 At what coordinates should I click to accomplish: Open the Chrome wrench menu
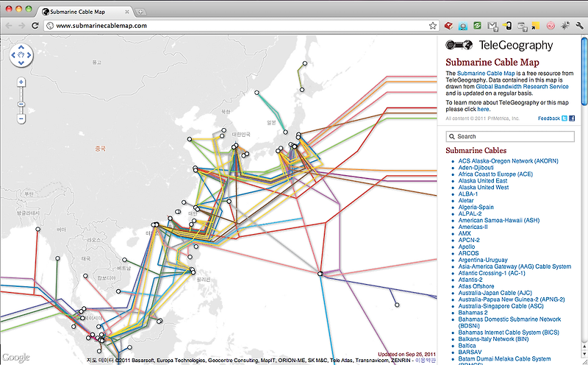pos(579,26)
